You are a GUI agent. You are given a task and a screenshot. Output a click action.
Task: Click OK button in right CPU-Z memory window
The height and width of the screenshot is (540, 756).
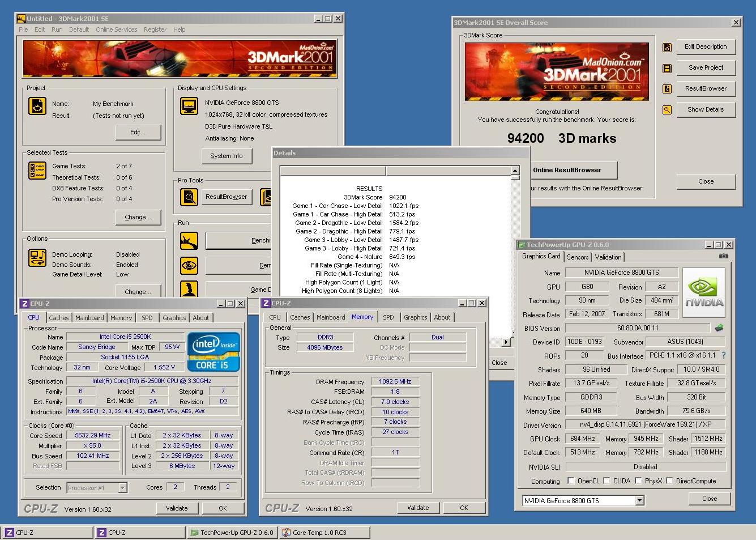point(464,508)
